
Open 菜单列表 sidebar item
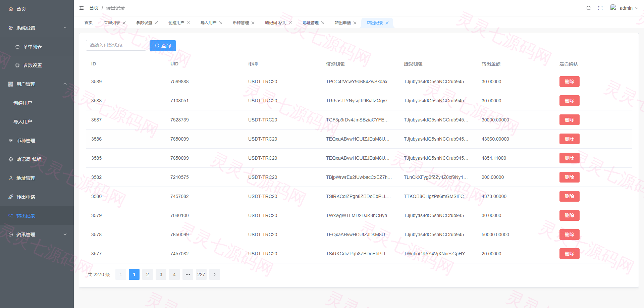click(37, 47)
